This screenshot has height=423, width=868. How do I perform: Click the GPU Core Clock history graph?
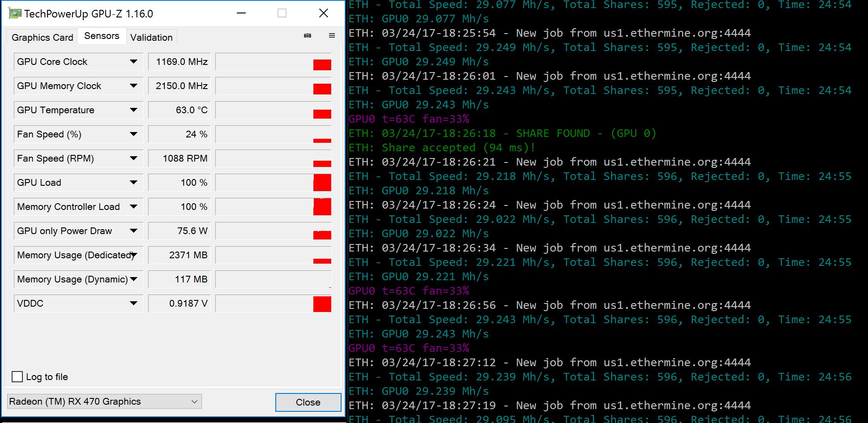274,62
